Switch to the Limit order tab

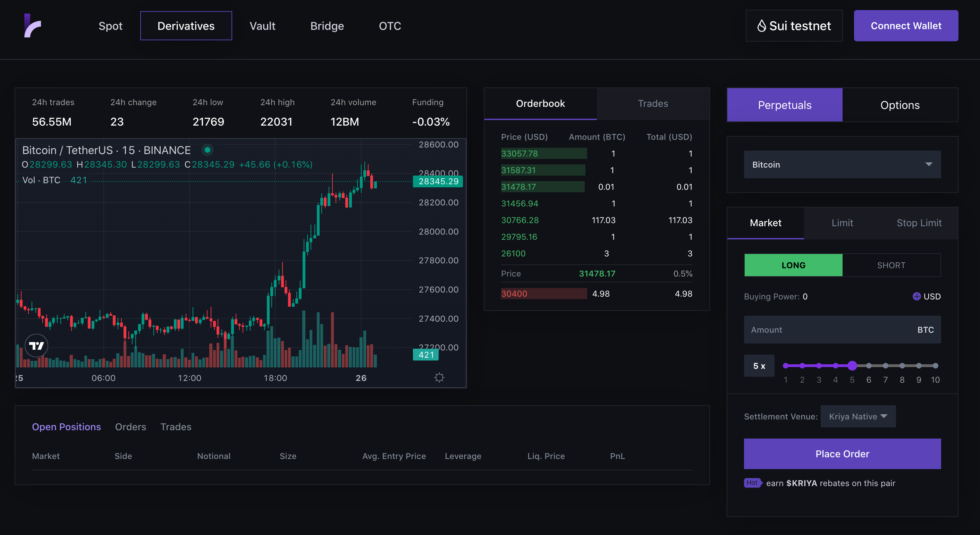pos(842,223)
